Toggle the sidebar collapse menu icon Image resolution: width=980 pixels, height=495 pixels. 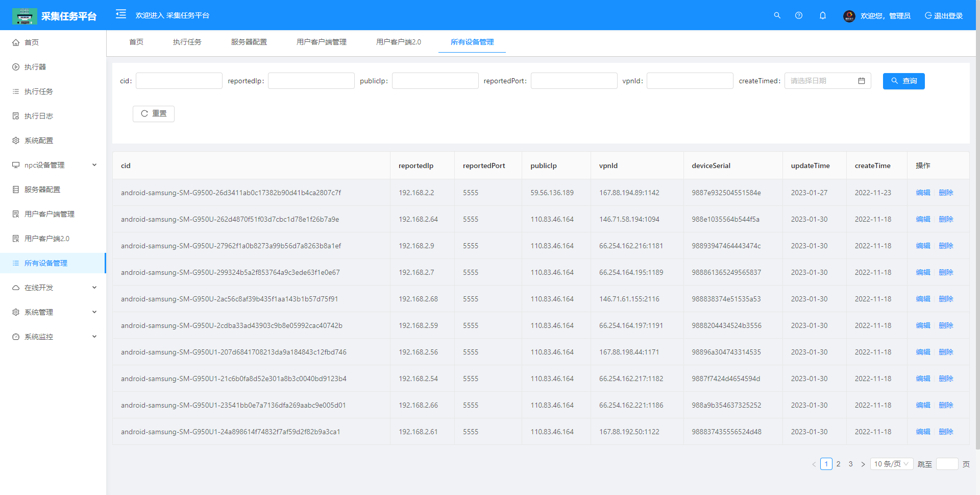pyautogui.click(x=121, y=14)
